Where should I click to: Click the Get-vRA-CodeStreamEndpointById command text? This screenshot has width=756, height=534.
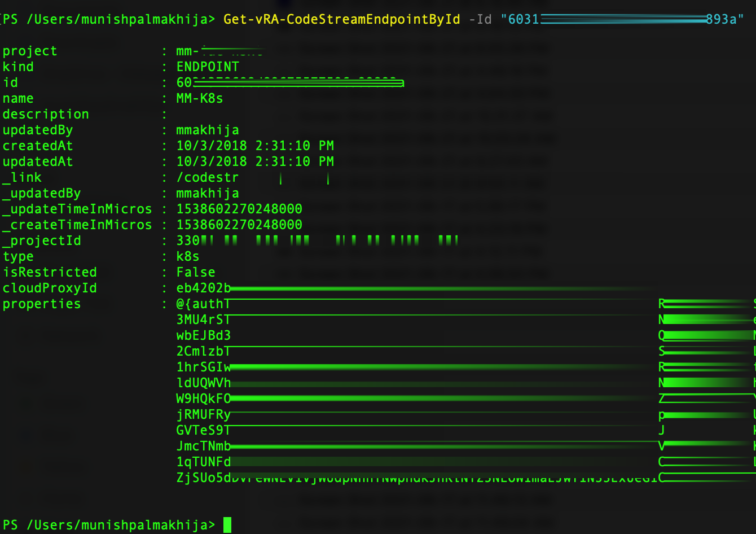(342, 19)
